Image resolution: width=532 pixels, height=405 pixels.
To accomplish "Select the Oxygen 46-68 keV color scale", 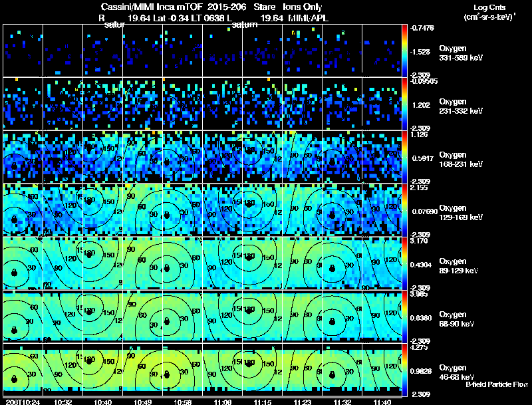I will [406, 370].
